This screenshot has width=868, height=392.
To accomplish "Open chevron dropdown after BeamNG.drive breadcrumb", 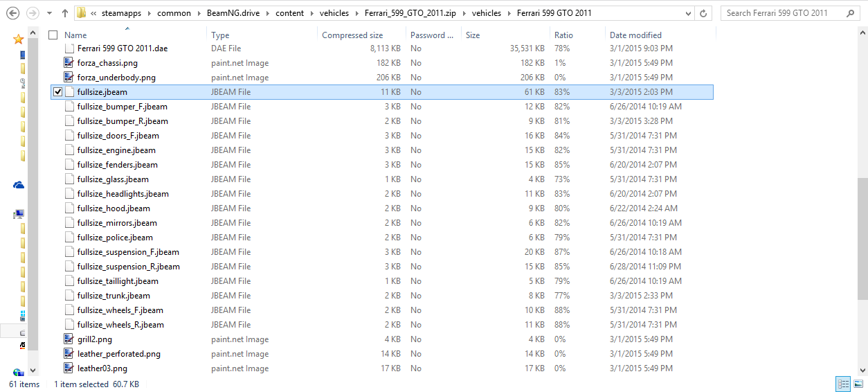I will 268,13.
